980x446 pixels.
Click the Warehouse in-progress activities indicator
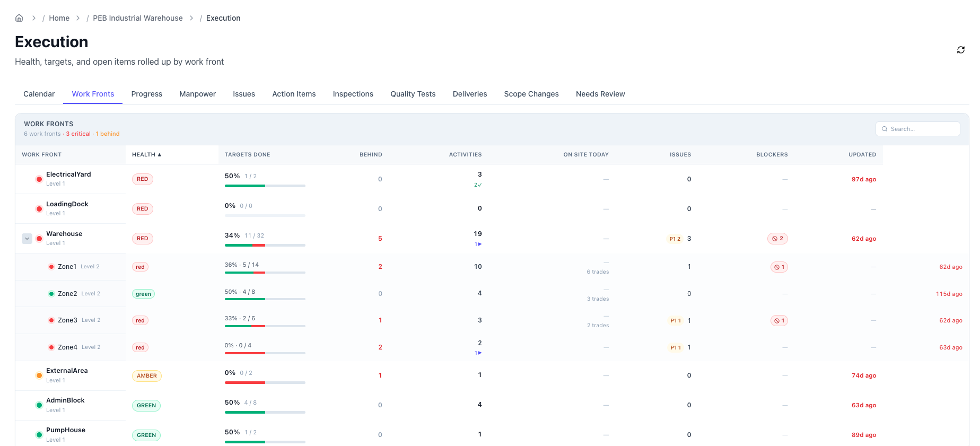coord(478,244)
